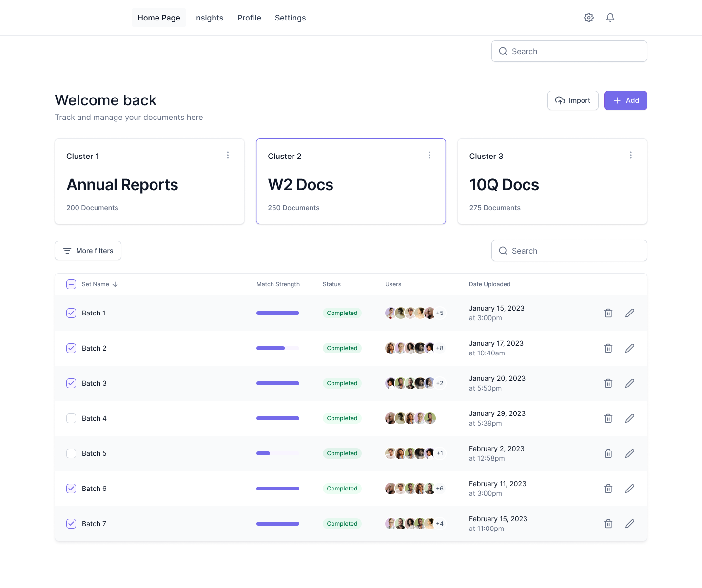Edit Batch 1 with pencil icon
Viewport: 702px width, 588px height.
(x=630, y=313)
